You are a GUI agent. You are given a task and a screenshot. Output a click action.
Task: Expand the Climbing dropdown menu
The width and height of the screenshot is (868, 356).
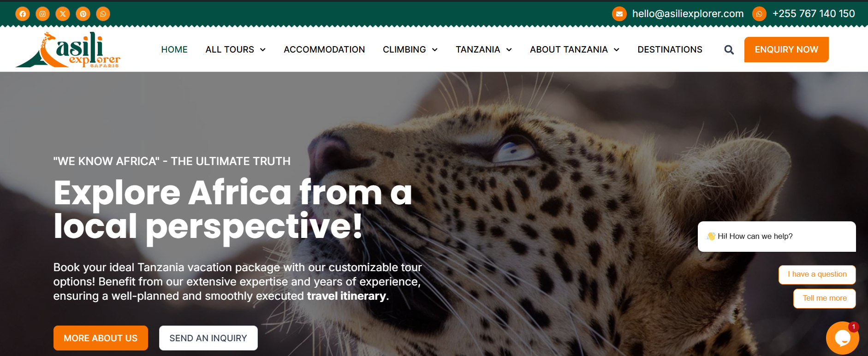(x=410, y=49)
